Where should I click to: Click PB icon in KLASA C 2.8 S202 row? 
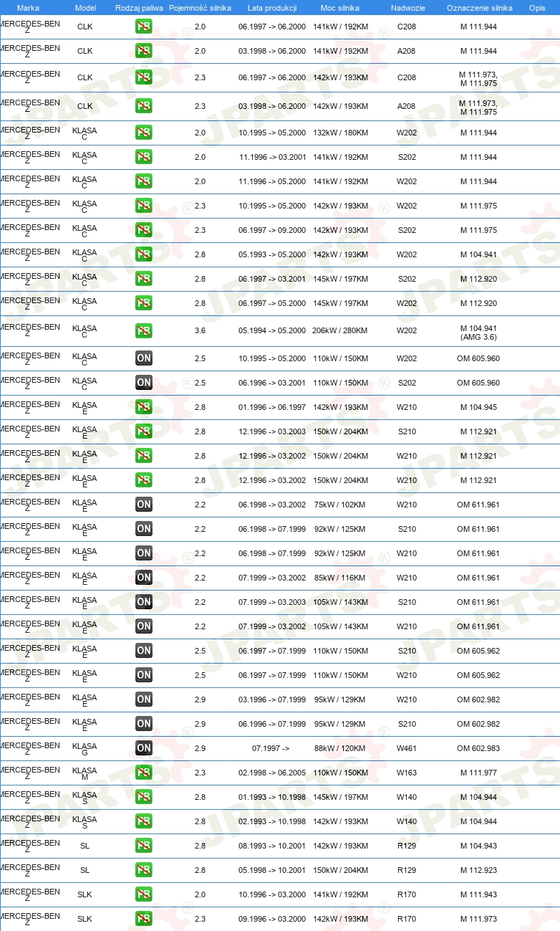point(143,279)
